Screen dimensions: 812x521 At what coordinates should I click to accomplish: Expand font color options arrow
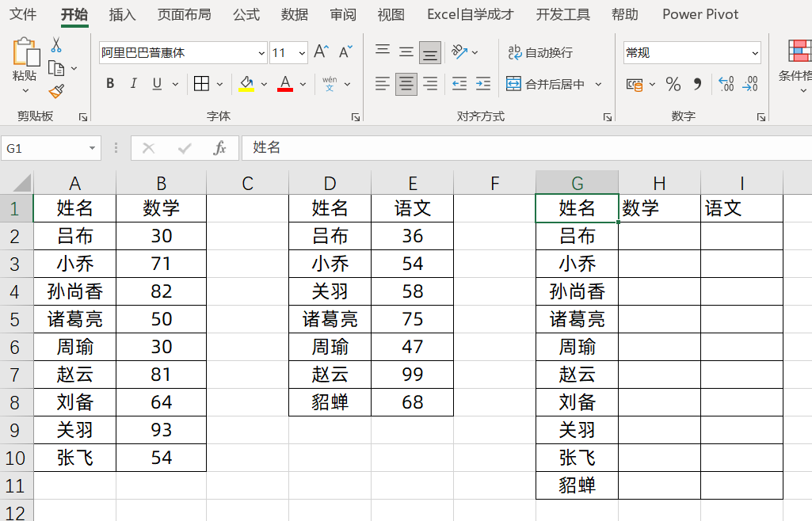click(x=303, y=84)
